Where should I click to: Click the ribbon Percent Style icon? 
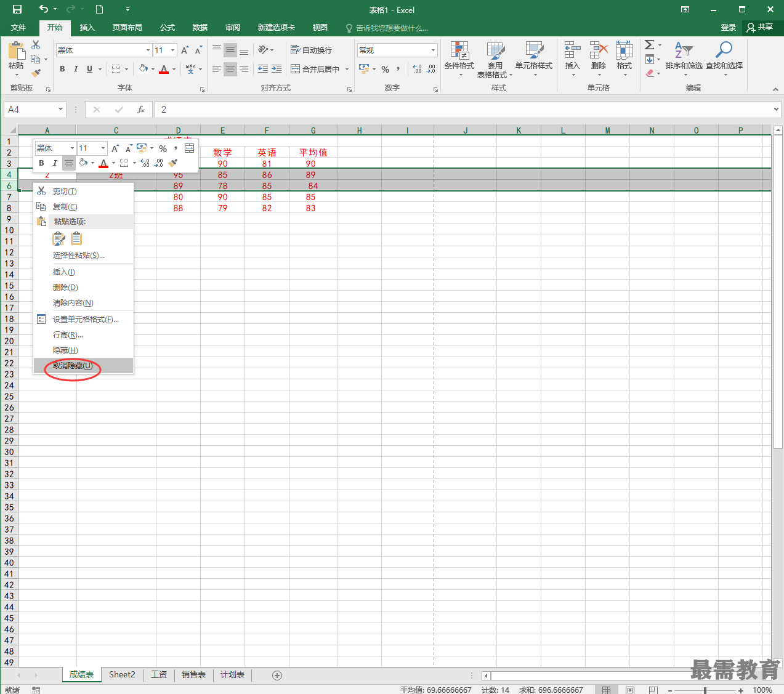385,69
